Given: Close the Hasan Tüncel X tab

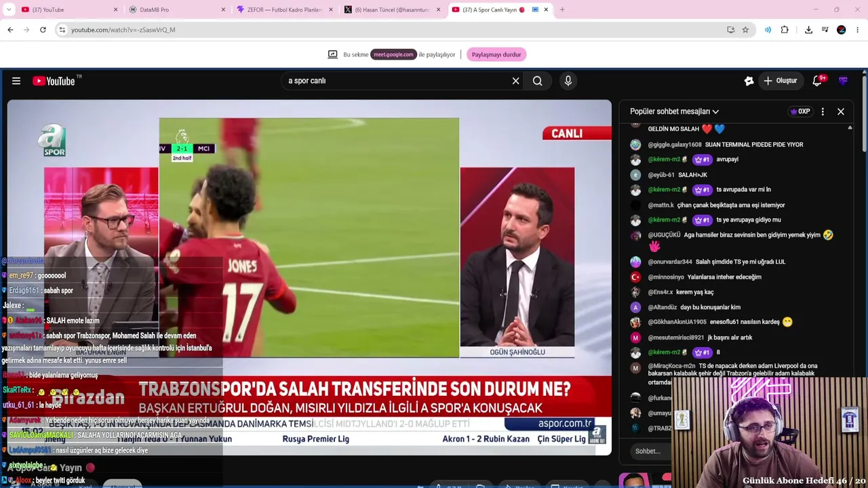Looking at the screenshot, I should pyautogui.click(x=439, y=9).
